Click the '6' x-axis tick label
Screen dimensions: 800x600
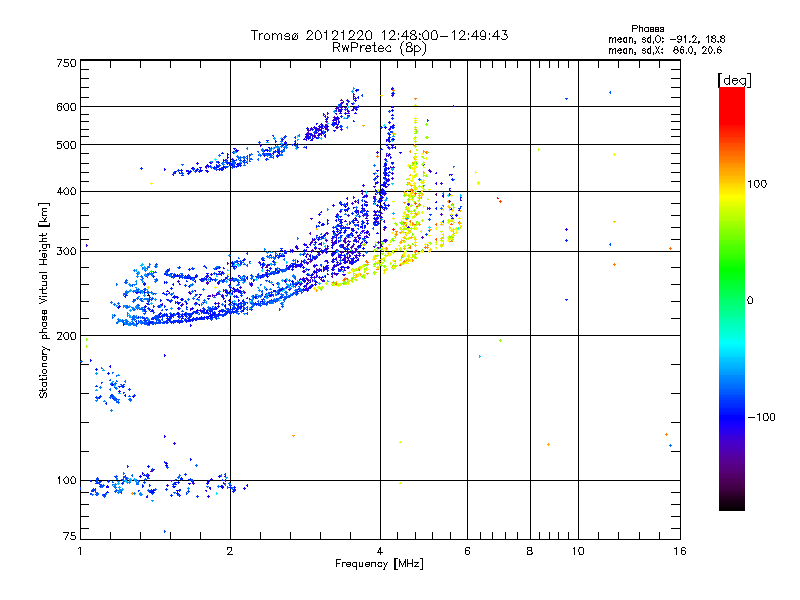[x=467, y=551]
